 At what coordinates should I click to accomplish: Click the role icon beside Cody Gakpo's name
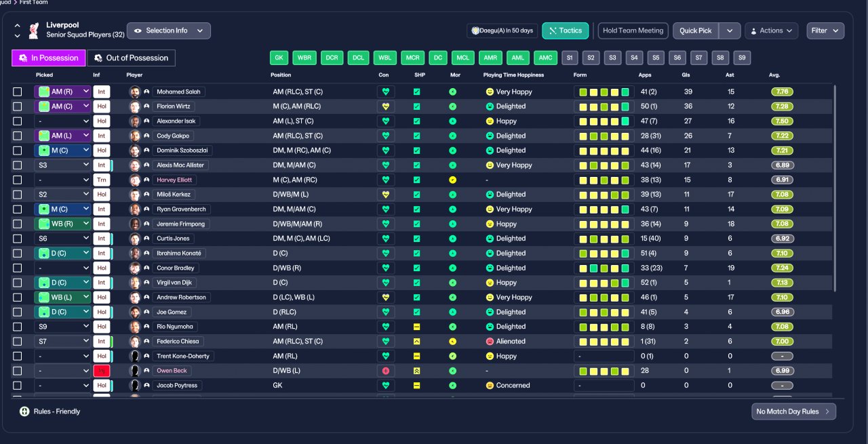click(x=146, y=136)
